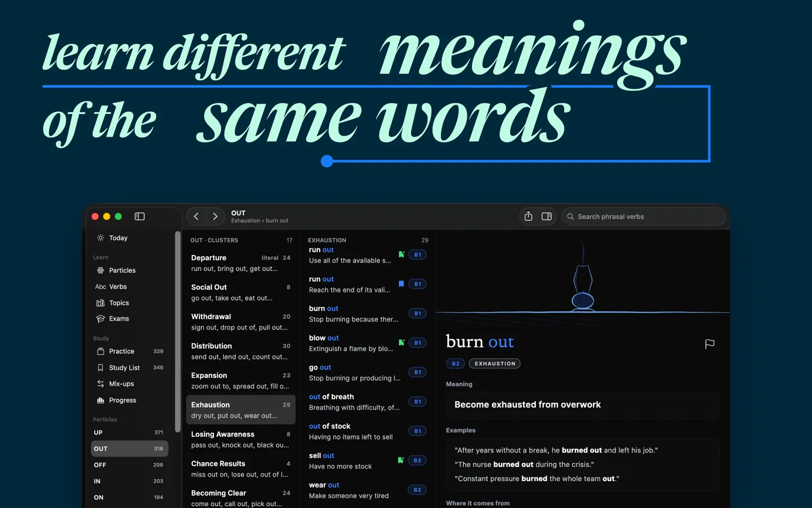Image resolution: width=812 pixels, height=508 pixels.
Task: Select run out 'Use all of the available'
Action: 368,255
